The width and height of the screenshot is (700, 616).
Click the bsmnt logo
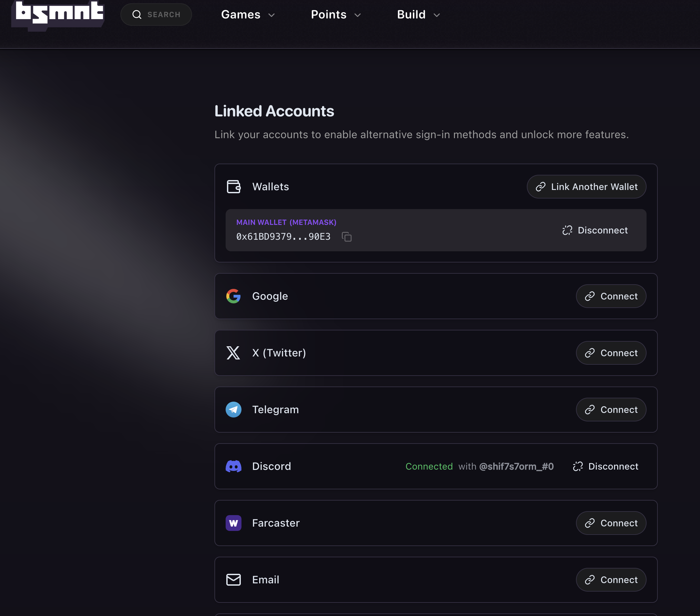pyautogui.click(x=58, y=14)
